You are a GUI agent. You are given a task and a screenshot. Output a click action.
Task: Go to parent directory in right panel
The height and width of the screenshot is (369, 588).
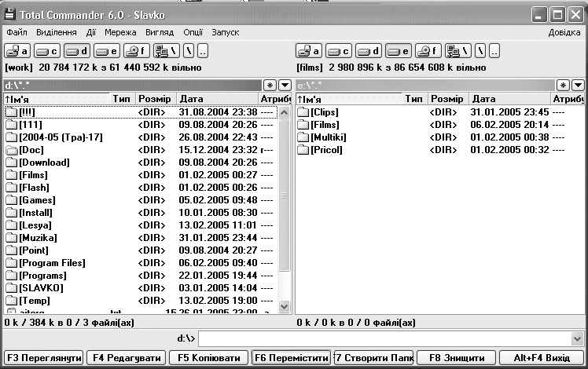click(x=494, y=51)
